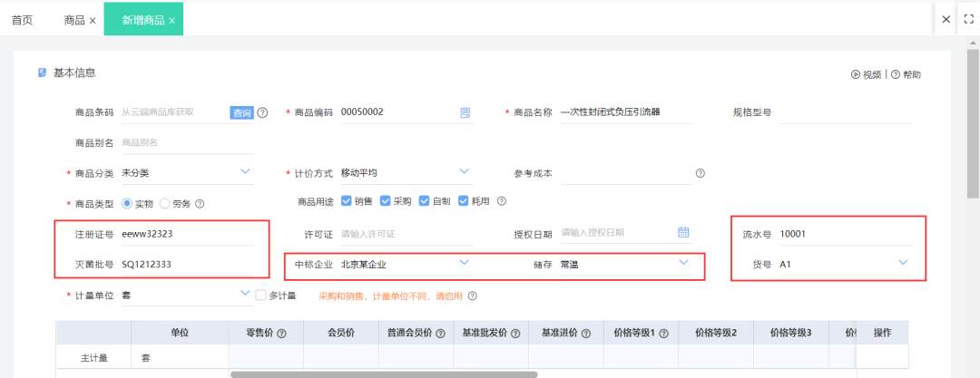Show help icon in 零售价 column header
The height and width of the screenshot is (378, 980).
click(x=281, y=334)
